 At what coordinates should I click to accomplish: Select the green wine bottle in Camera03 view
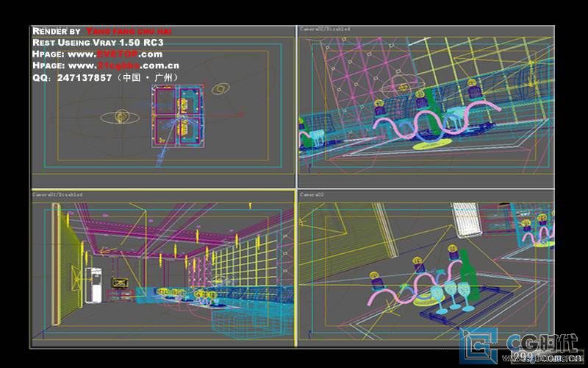pos(468,275)
